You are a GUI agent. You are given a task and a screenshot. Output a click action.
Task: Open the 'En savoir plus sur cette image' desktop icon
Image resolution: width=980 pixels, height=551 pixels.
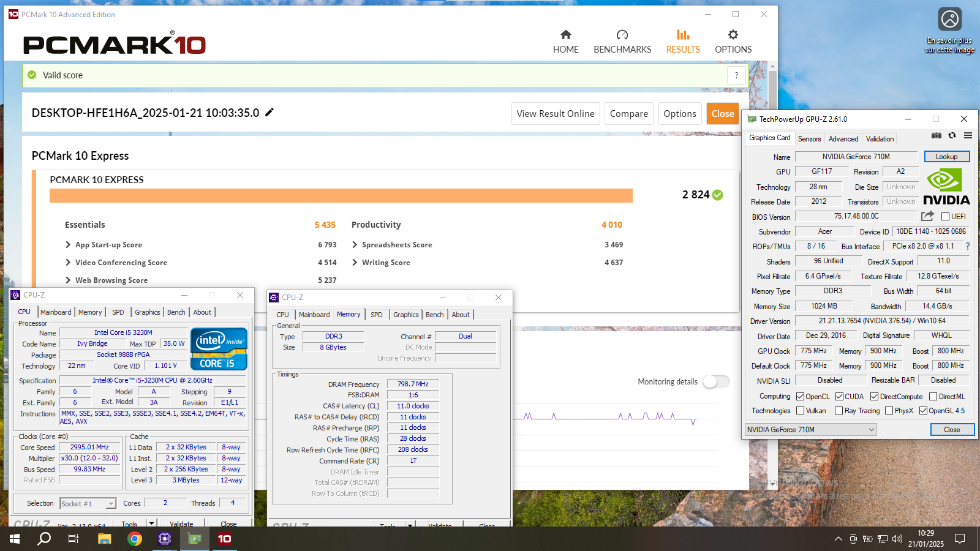(x=950, y=30)
